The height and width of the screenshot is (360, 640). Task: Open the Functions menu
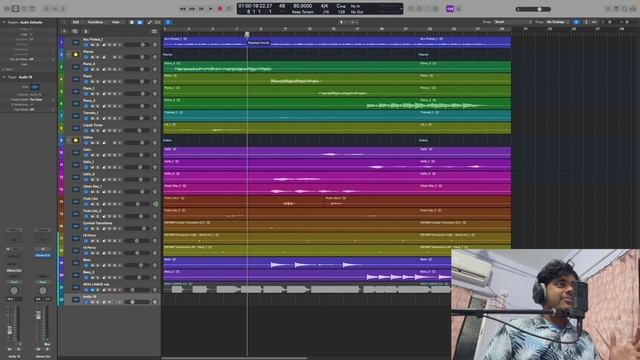pos(95,22)
